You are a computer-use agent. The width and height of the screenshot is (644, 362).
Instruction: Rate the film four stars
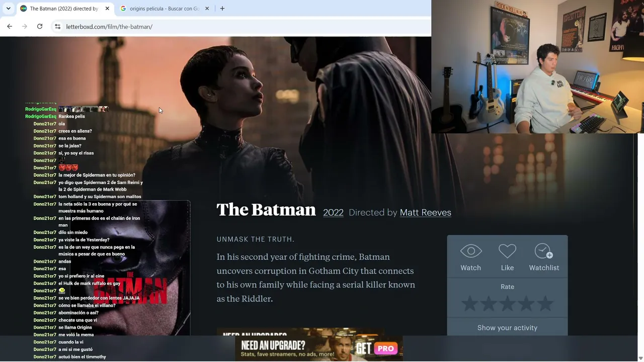point(526,304)
